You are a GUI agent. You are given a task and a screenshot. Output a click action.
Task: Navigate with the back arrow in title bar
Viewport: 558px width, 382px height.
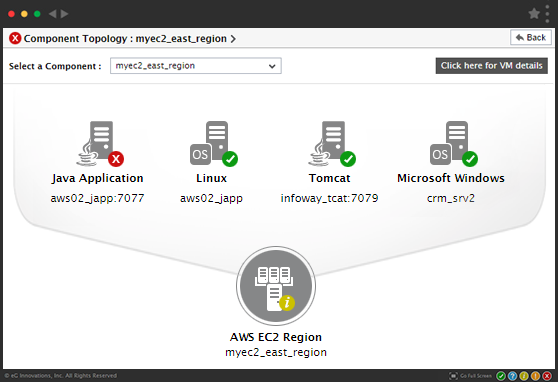click(x=52, y=14)
